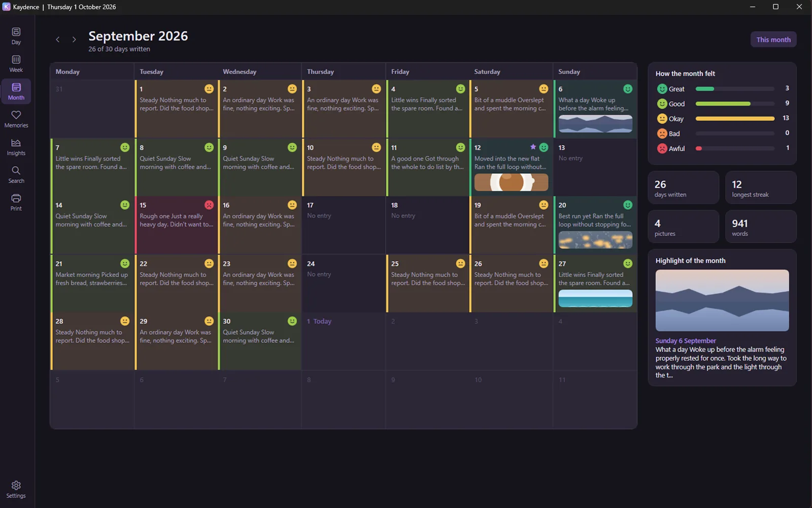Open the Memories section
This screenshot has width=812, height=508.
(x=16, y=119)
